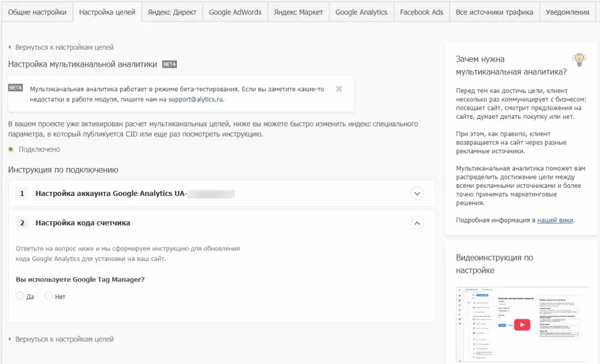Viewport: 600px width, 364px height.
Task: Click the green Подключено status indicator
Action: [x=11, y=149]
